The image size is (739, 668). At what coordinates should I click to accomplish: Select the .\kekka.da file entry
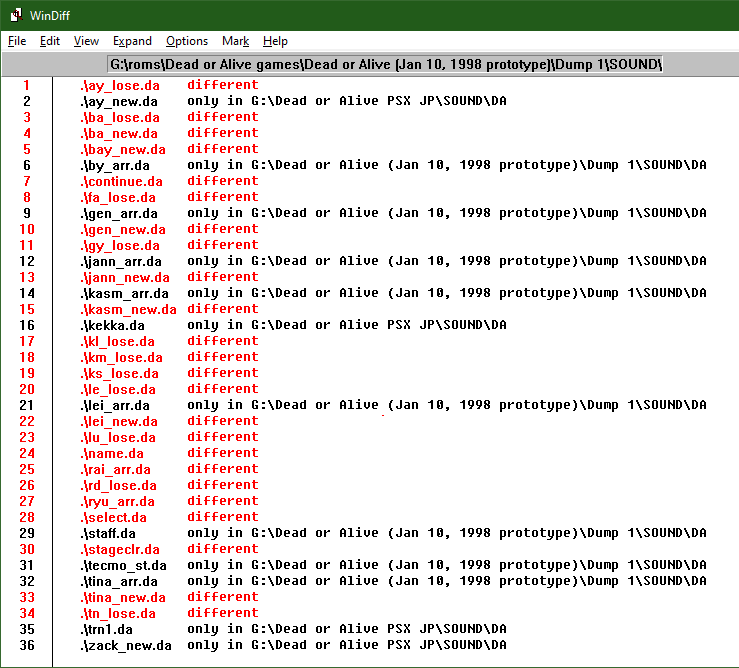coord(112,326)
